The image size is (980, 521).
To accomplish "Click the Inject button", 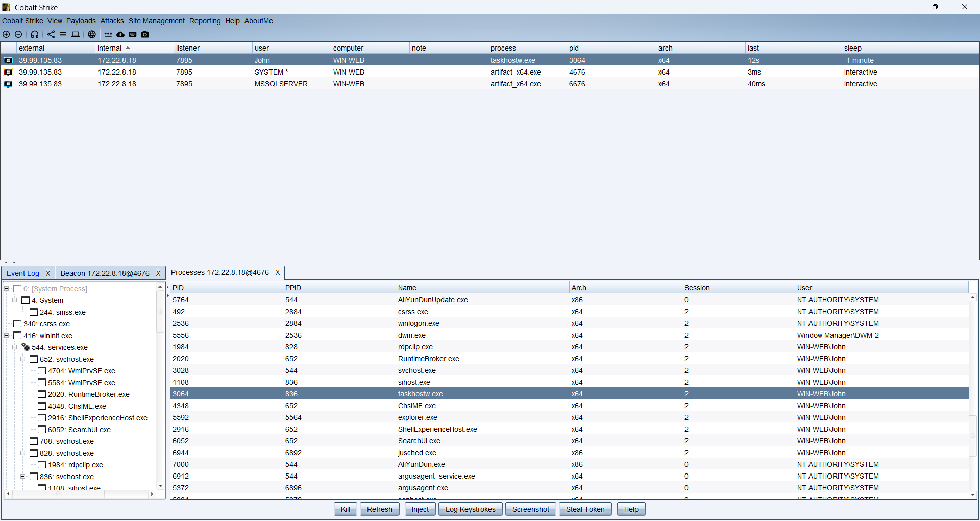I will click(420, 509).
